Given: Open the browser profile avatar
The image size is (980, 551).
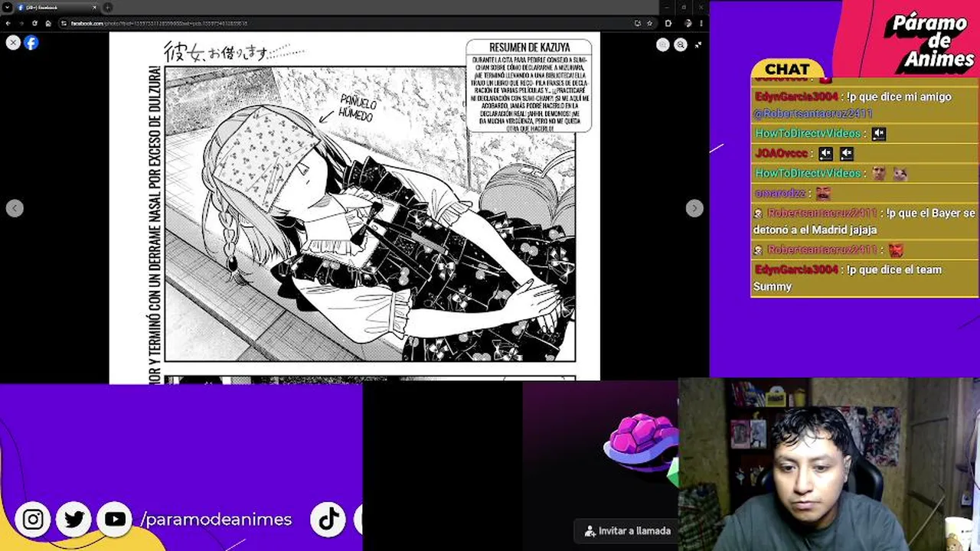Looking at the screenshot, I should click(688, 23).
